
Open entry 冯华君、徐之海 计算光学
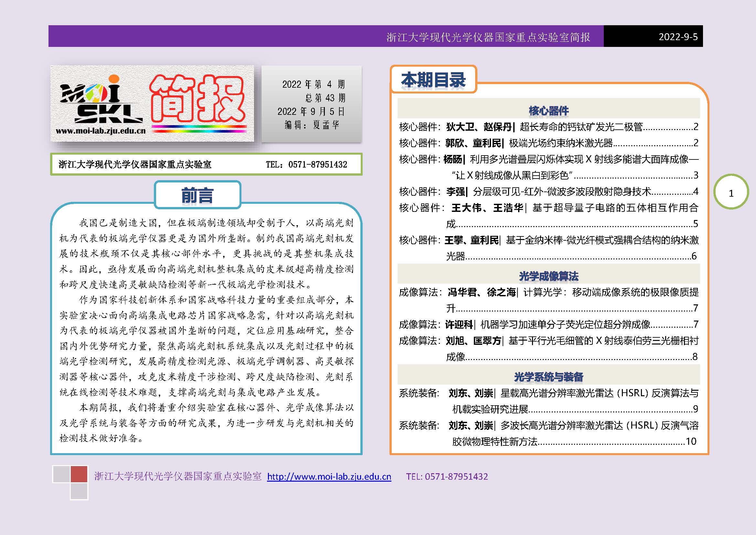tap(548, 300)
